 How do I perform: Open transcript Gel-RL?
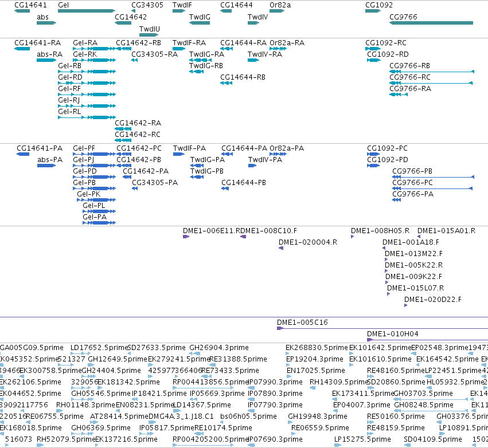[69, 111]
